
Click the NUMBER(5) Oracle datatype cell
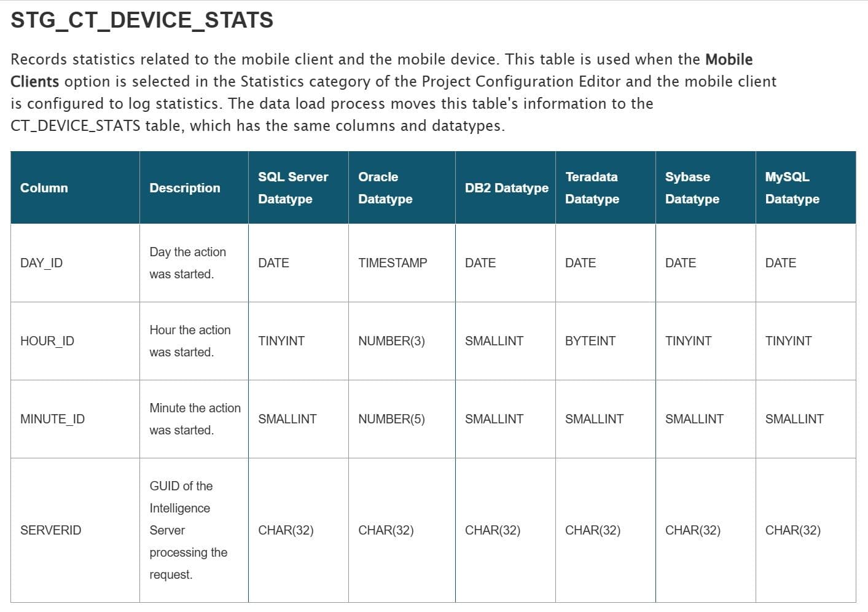coord(391,419)
